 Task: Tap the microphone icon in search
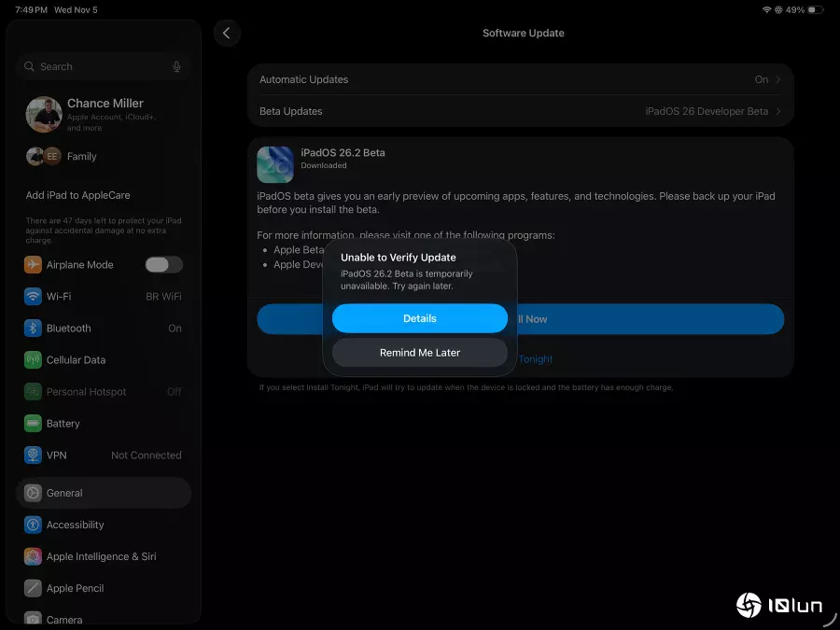click(176, 66)
